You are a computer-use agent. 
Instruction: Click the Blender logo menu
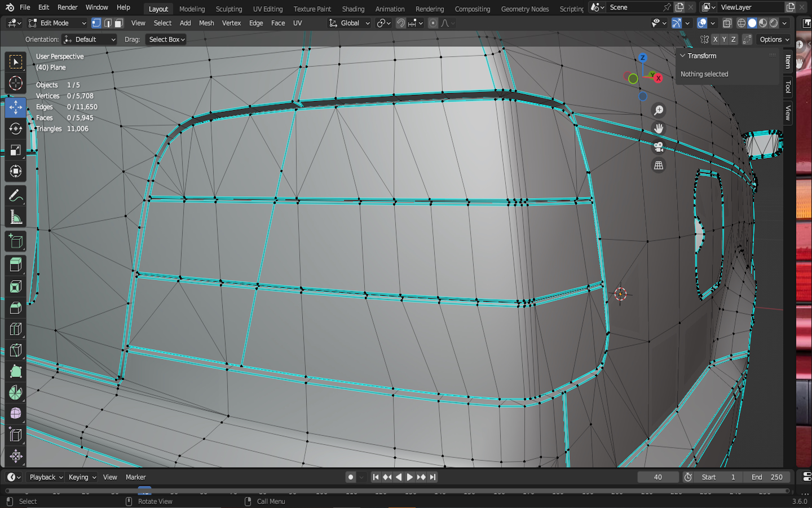10,7
